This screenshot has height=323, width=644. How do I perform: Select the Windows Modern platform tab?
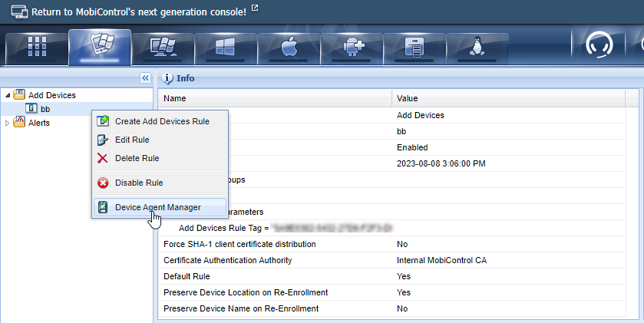[225, 48]
